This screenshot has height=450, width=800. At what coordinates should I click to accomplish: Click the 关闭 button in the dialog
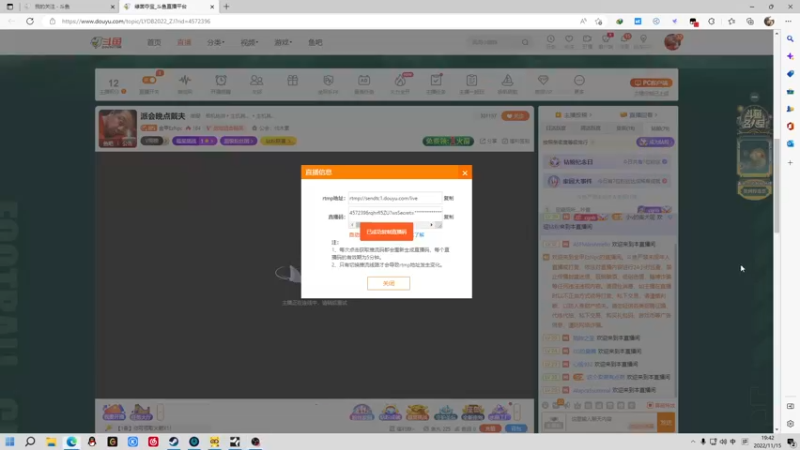click(x=388, y=283)
